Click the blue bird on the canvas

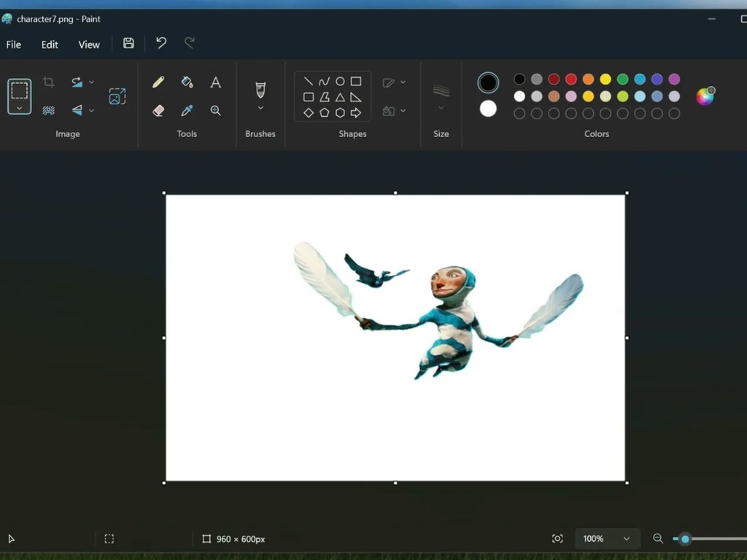(376, 271)
